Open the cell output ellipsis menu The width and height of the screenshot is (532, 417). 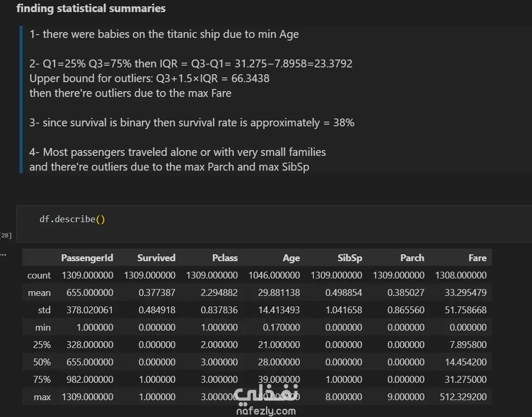click(3, 254)
